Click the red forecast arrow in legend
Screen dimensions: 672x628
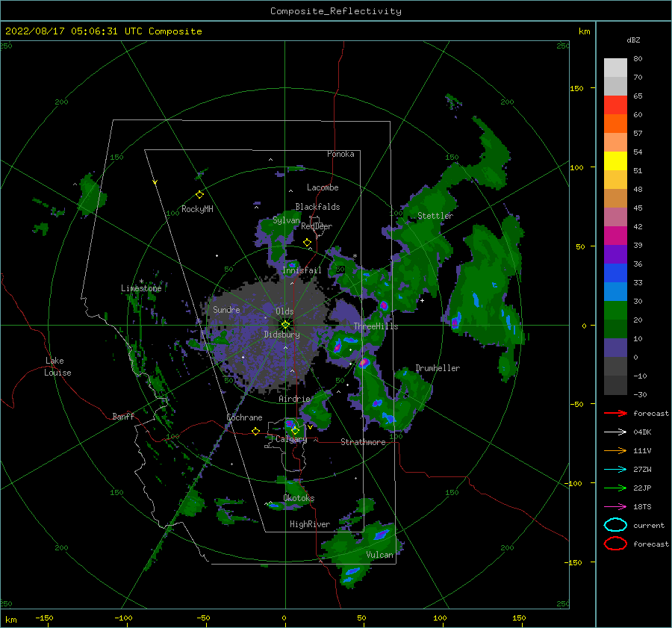(x=615, y=413)
